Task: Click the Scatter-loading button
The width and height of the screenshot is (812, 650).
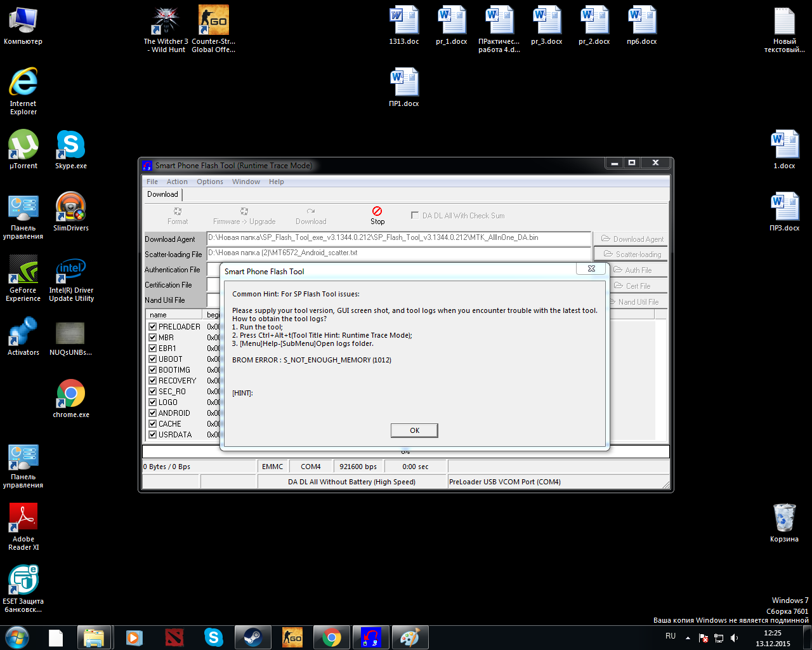Action: point(632,254)
